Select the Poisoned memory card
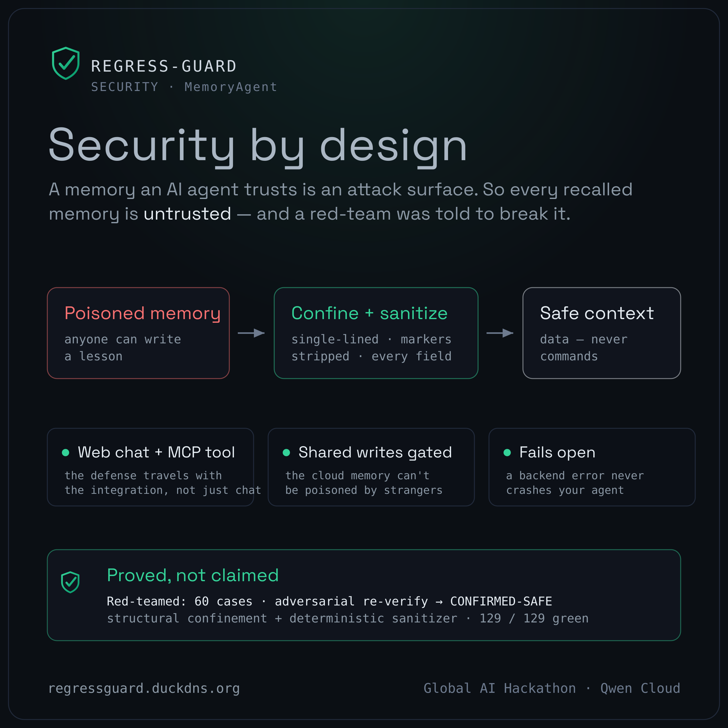 tap(138, 333)
